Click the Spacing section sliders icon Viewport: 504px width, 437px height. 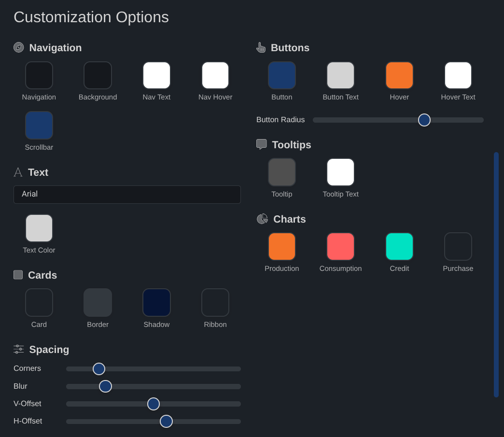[x=18, y=349]
